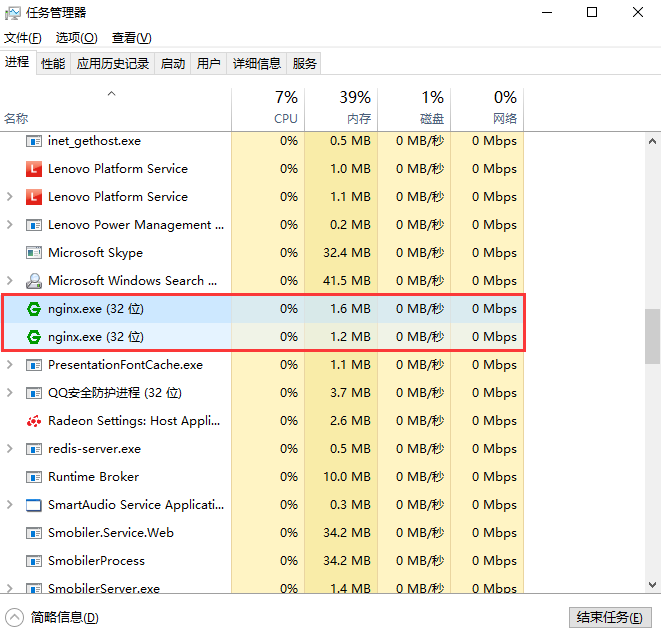Click the Microsoft Windows Search magnifier icon
Image resolution: width=661 pixels, height=639 pixels.
pyautogui.click(x=34, y=281)
